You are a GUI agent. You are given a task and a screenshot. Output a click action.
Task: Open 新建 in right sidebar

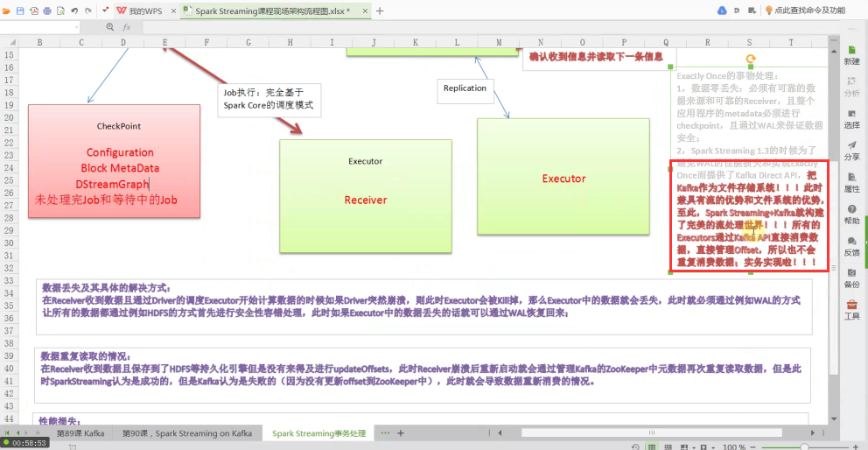tap(852, 53)
